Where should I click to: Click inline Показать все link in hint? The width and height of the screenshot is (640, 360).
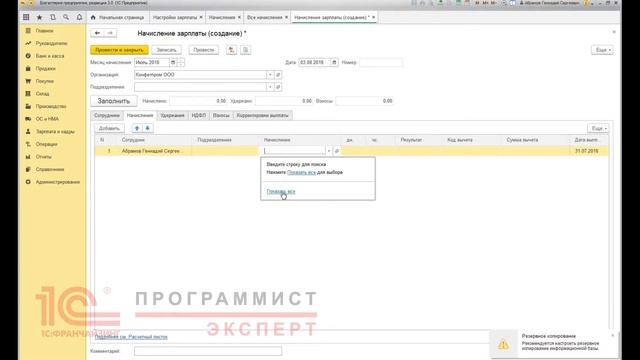[x=301, y=172]
